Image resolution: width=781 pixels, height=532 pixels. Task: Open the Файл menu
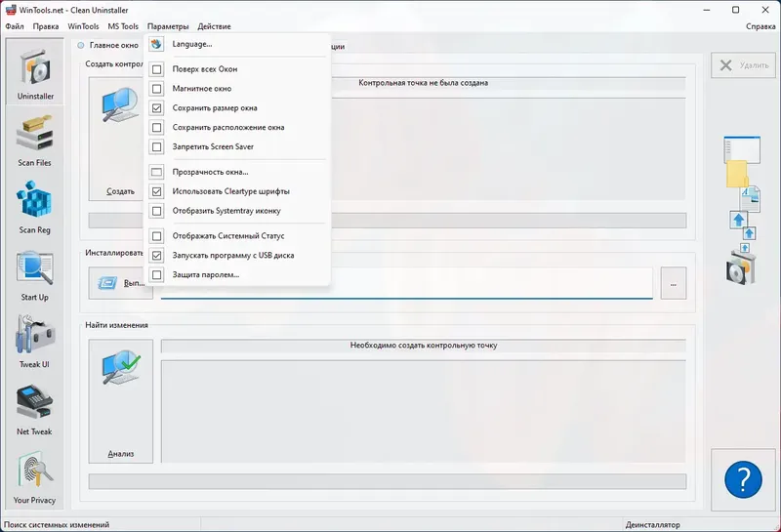[15, 26]
